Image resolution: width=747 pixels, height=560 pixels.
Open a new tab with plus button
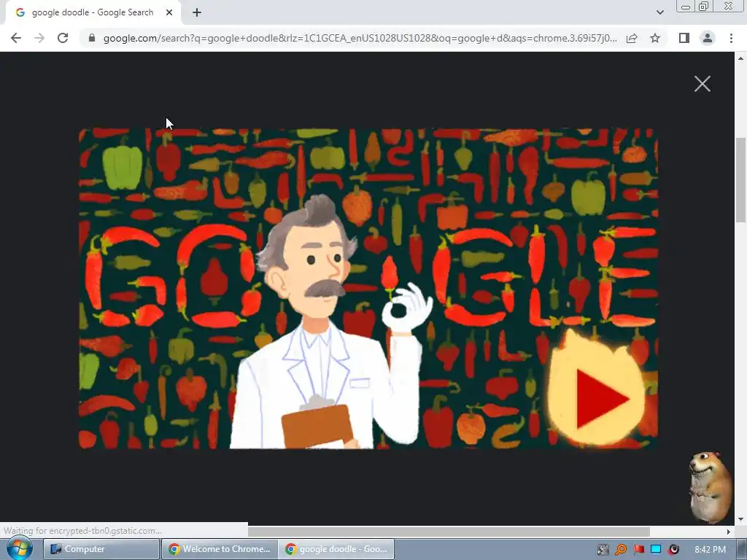197,13
